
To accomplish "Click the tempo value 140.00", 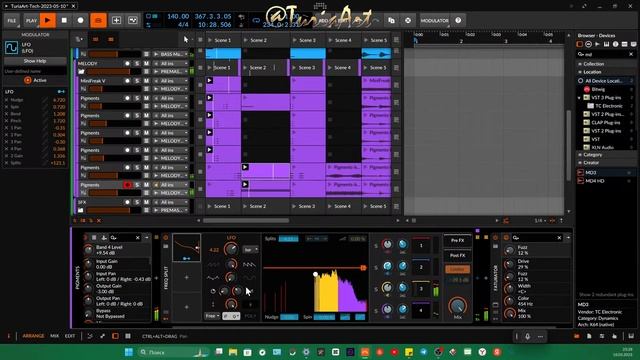I will click(x=178, y=16).
